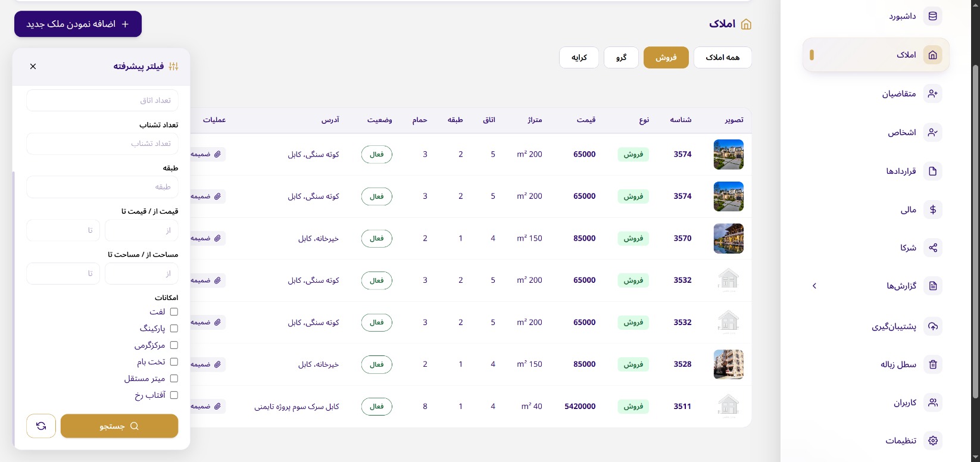Open تنظیمات gear icon

[932, 441]
